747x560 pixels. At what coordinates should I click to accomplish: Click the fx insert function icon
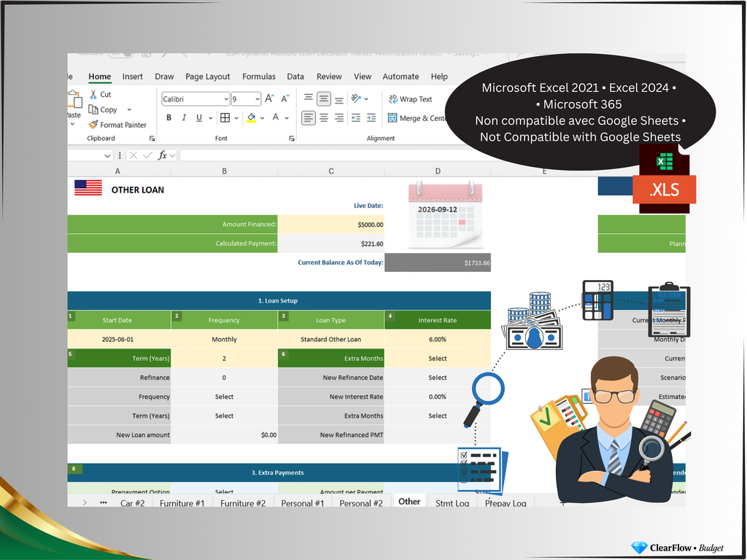[163, 155]
